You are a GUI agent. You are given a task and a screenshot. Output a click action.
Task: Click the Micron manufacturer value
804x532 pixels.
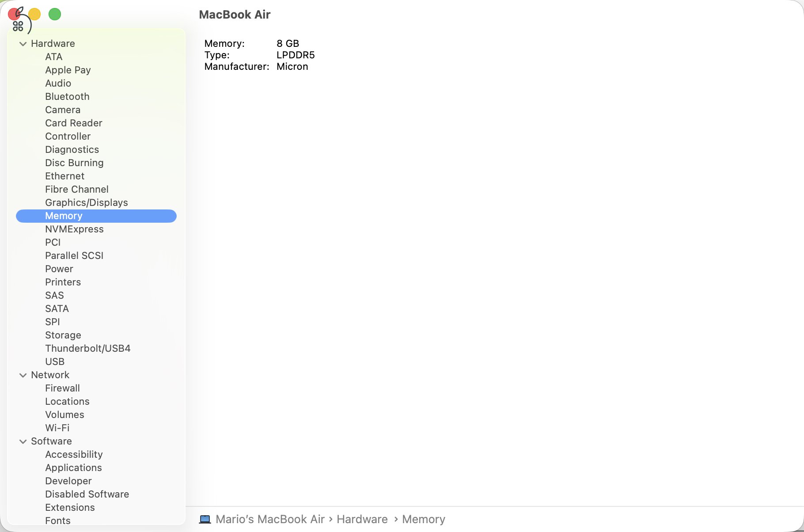(292, 66)
